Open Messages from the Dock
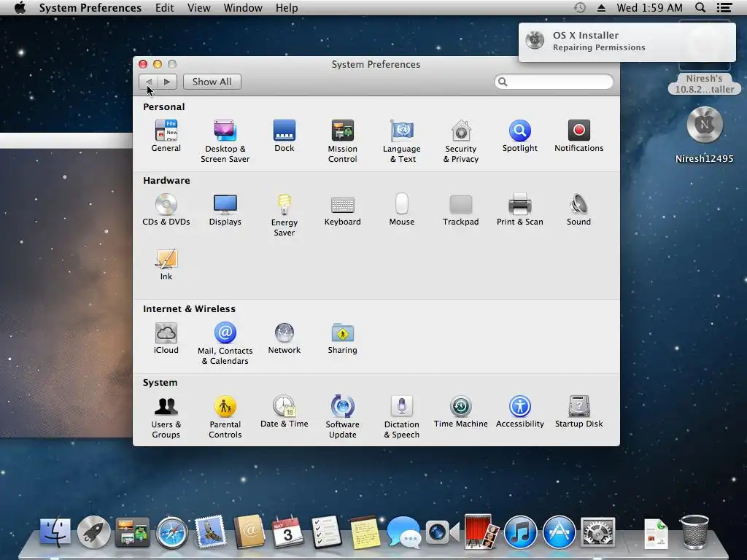The image size is (747, 560). click(403, 532)
